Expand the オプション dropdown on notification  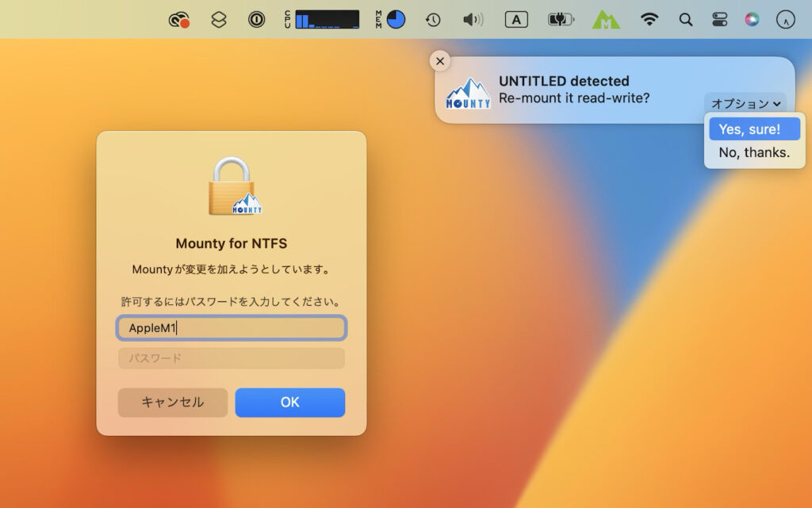click(x=745, y=103)
